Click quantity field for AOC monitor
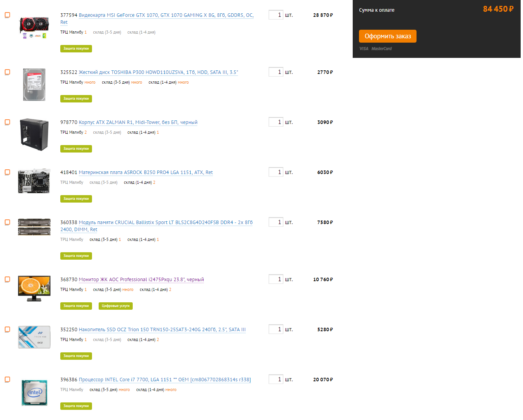This screenshot has height=420, width=523. point(276,279)
